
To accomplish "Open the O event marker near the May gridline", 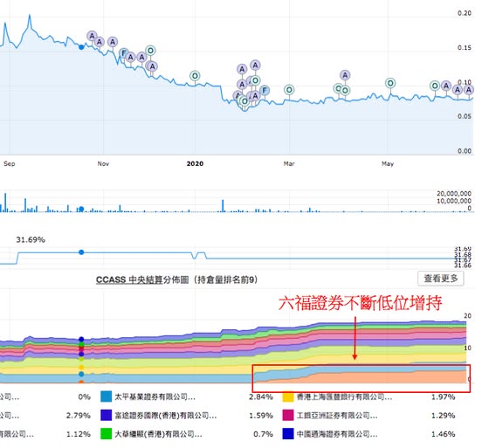I will 390,83.
